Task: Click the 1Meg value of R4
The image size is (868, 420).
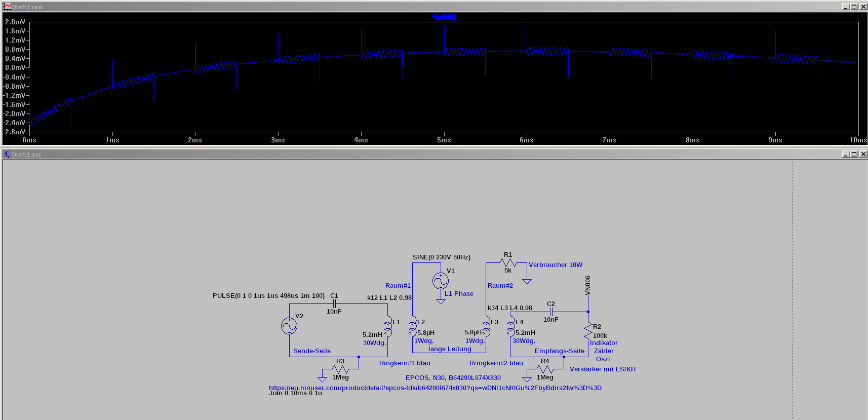Action: (545, 377)
